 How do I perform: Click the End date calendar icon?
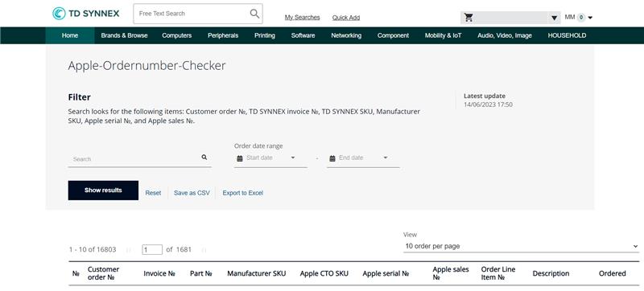(x=332, y=158)
